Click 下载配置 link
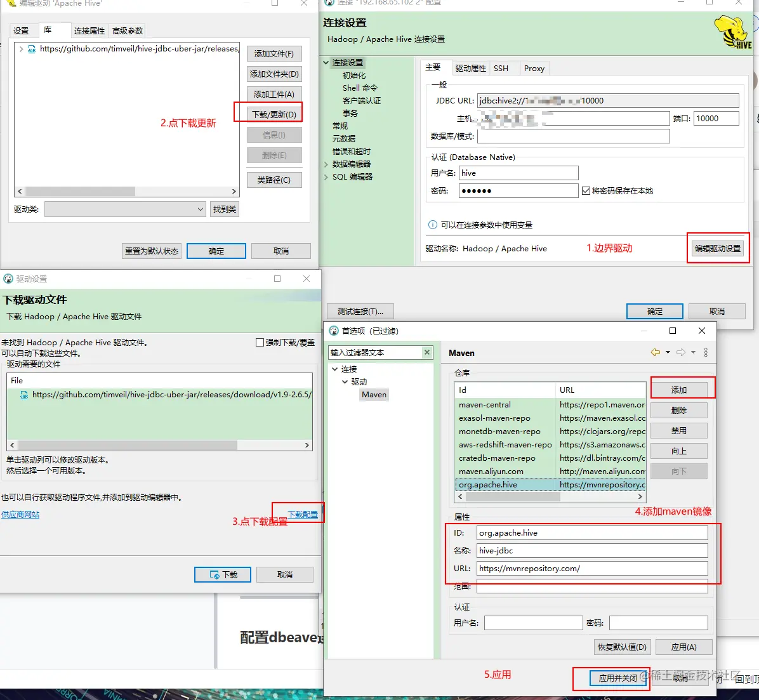759x700 pixels. tap(303, 514)
